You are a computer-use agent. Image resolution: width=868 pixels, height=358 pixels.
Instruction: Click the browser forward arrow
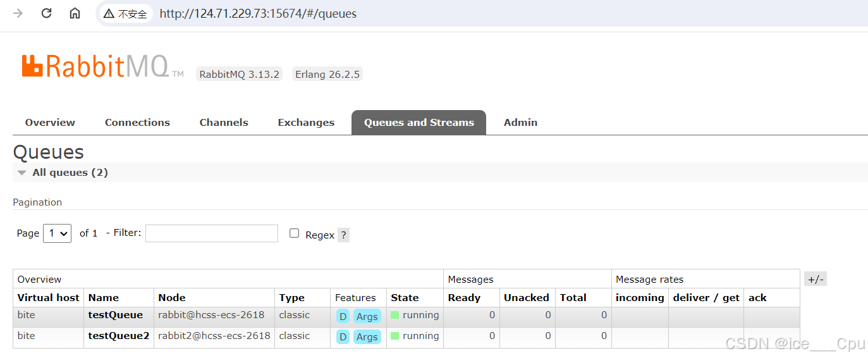click(x=18, y=13)
